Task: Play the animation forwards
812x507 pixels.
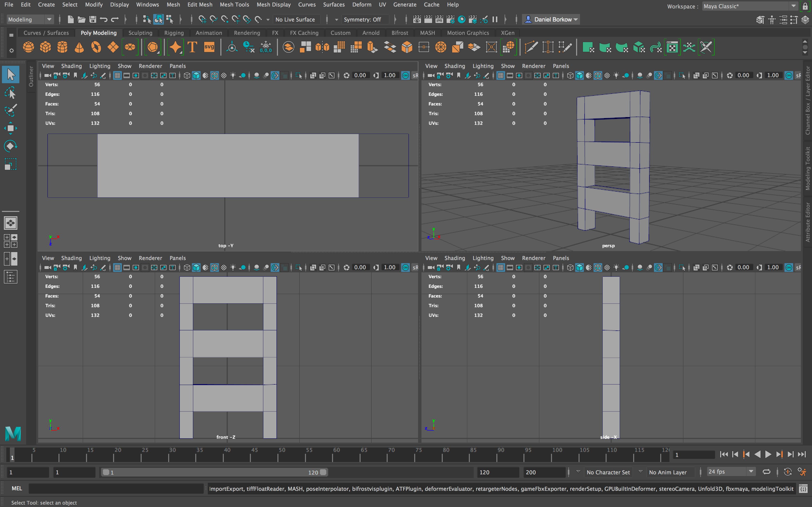Action: [768, 454]
